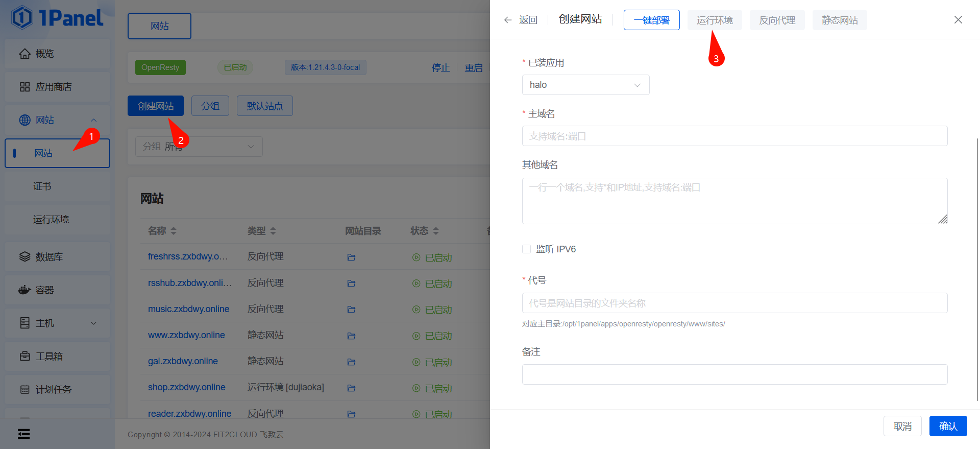Toggle 已启动 status of rsshub row
980x449 pixels.
tap(432, 283)
